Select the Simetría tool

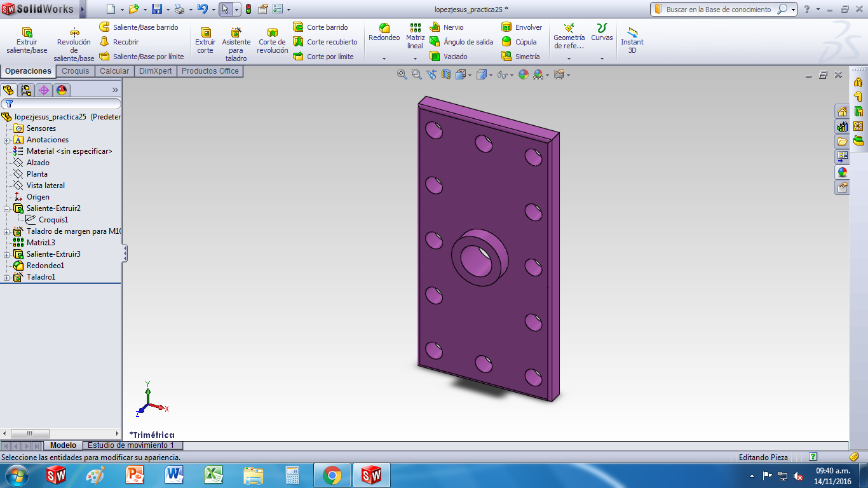521,56
